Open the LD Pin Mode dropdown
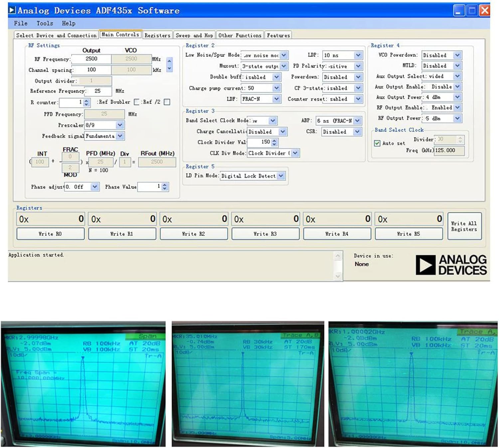This screenshot has width=499, height=448. (x=281, y=176)
